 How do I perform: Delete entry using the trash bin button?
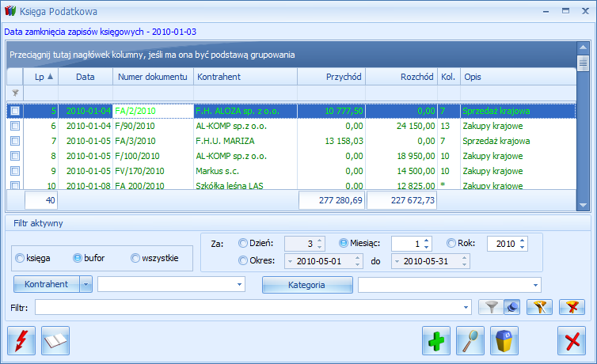[504, 341]
